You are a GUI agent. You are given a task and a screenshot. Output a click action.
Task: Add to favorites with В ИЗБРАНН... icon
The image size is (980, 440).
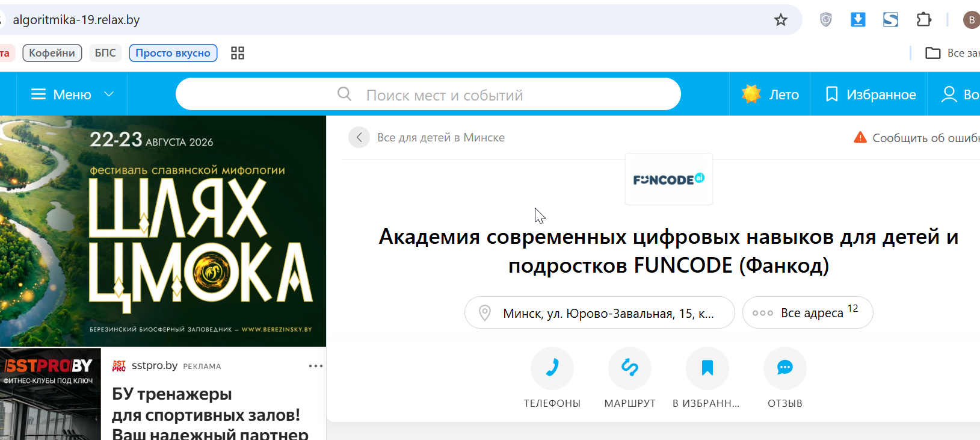click(707, 368)
